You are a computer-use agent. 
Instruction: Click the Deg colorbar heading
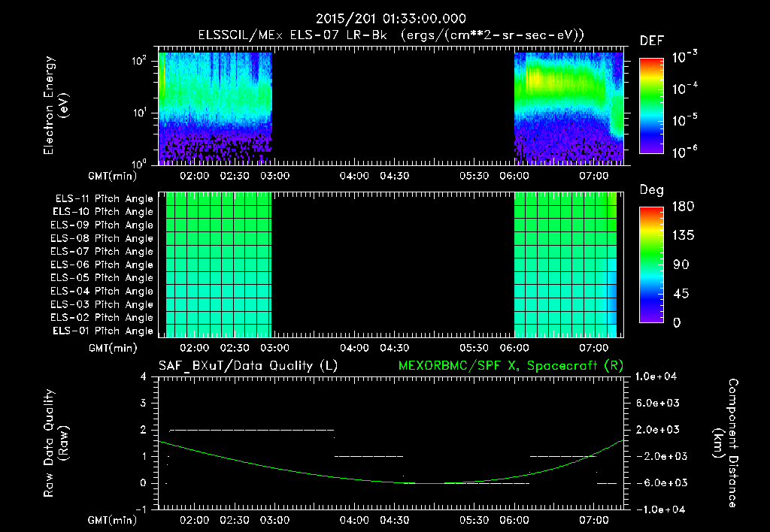pos(652,190)
